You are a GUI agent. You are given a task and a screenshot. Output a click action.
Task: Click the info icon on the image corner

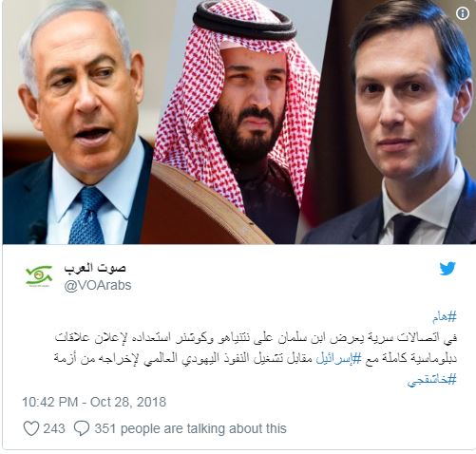click(x=463, y=13)
